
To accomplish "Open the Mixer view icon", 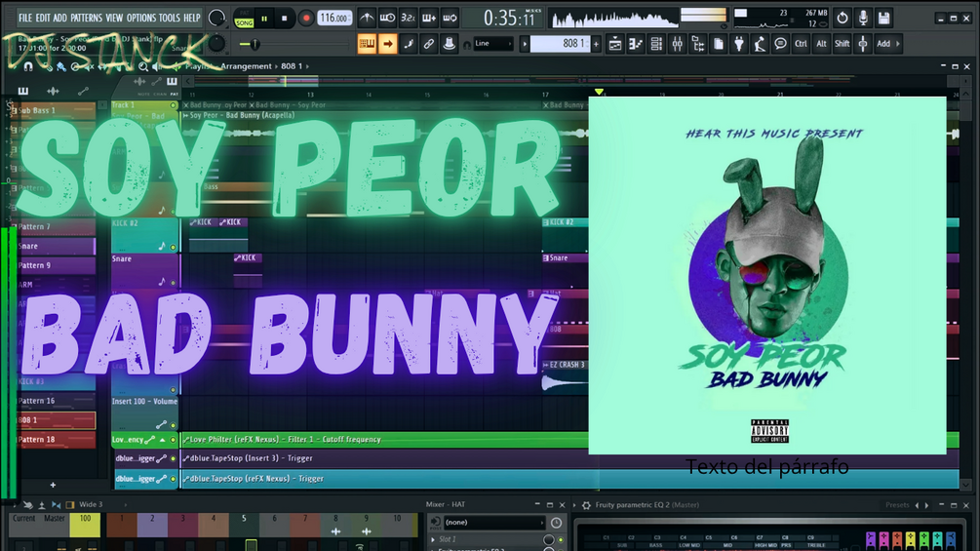I will click(677, 44).
